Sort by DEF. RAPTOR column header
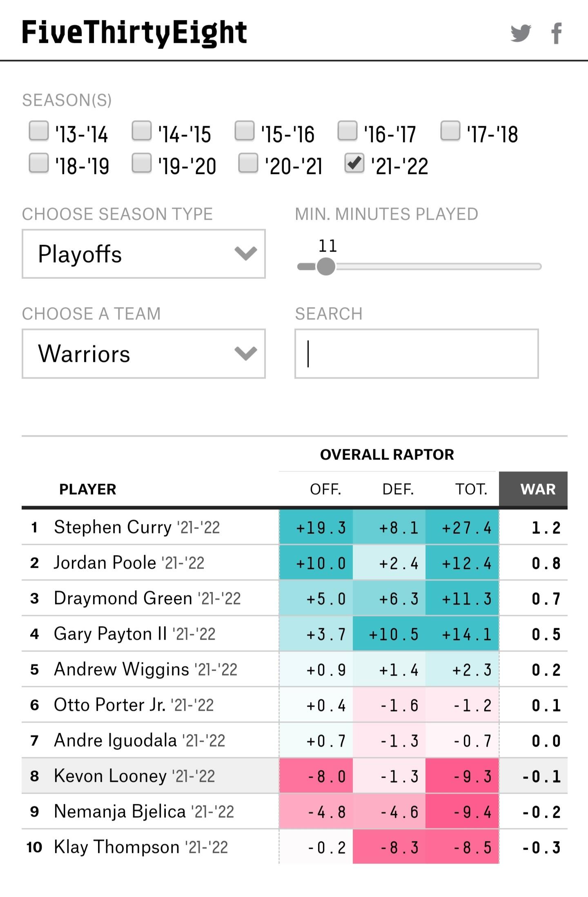This screenshot has width=588, height=897. (x=398, y=489)
